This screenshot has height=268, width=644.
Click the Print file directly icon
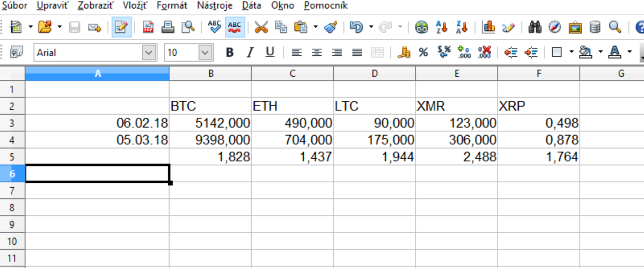(168, 27)
